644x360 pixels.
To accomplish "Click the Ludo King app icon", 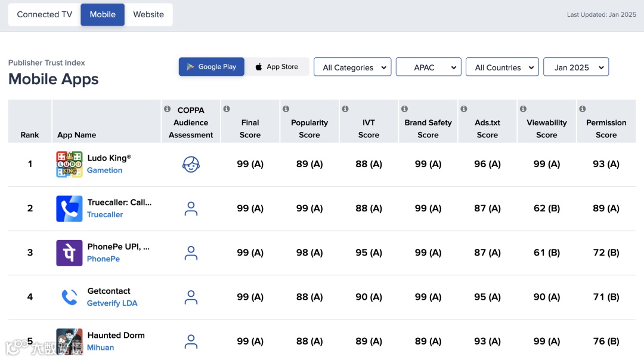I will pyautogui.click(x=69, y=164).
